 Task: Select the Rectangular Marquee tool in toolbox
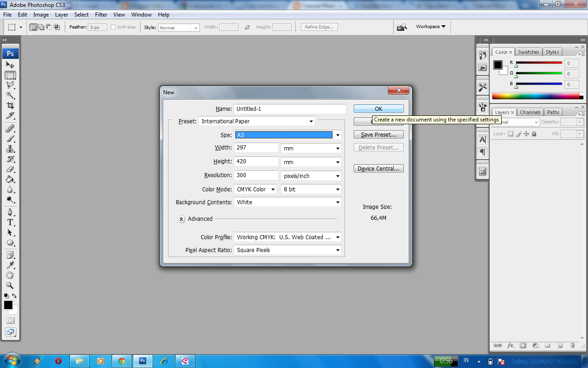coord(10,75)
